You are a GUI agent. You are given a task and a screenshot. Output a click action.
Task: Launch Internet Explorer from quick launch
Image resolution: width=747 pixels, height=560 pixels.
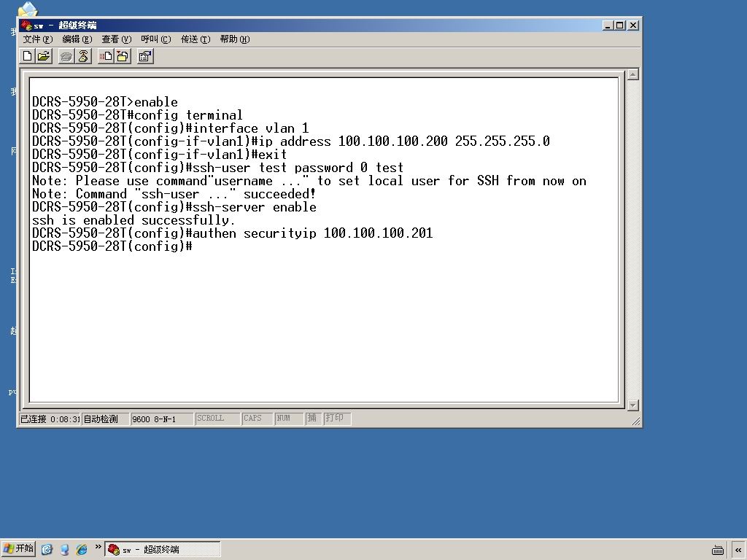tap(82, 550)
